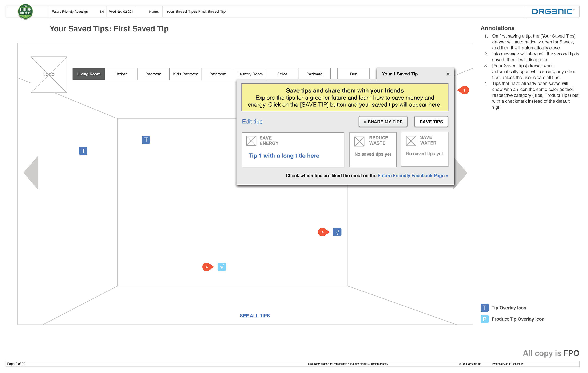588x373 pixels.
Task: Click the left wall tip overlay T icon
Action: 83,151
